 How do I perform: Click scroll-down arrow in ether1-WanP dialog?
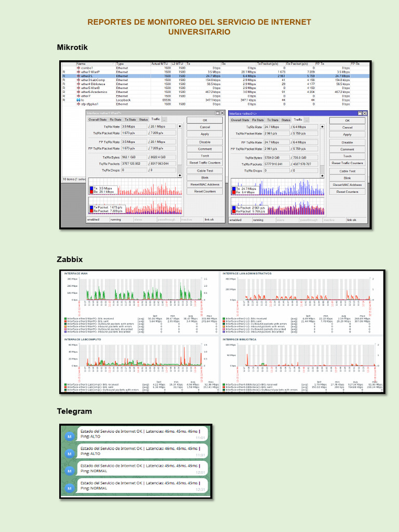179,175
